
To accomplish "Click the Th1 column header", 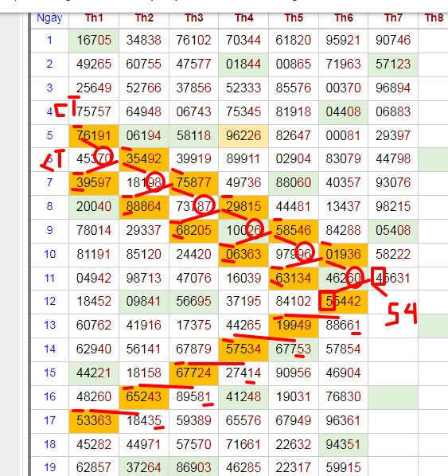I will point(94,18).
